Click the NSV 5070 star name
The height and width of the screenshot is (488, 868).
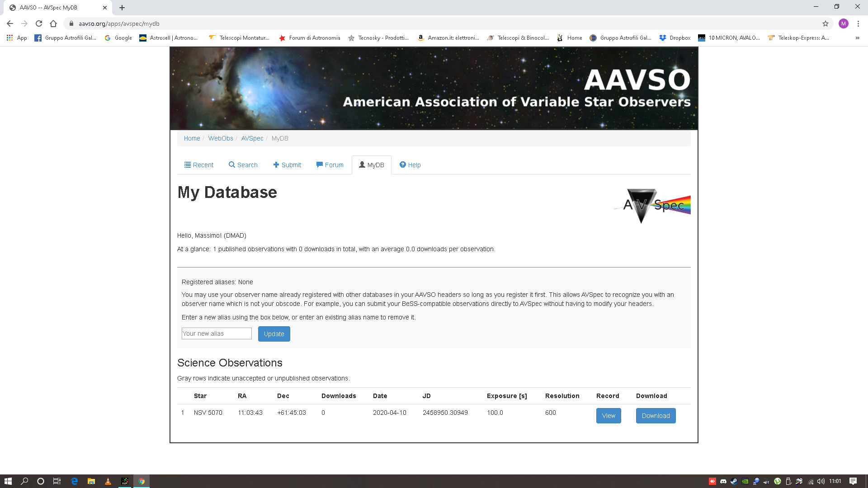[x=208, y=413]
